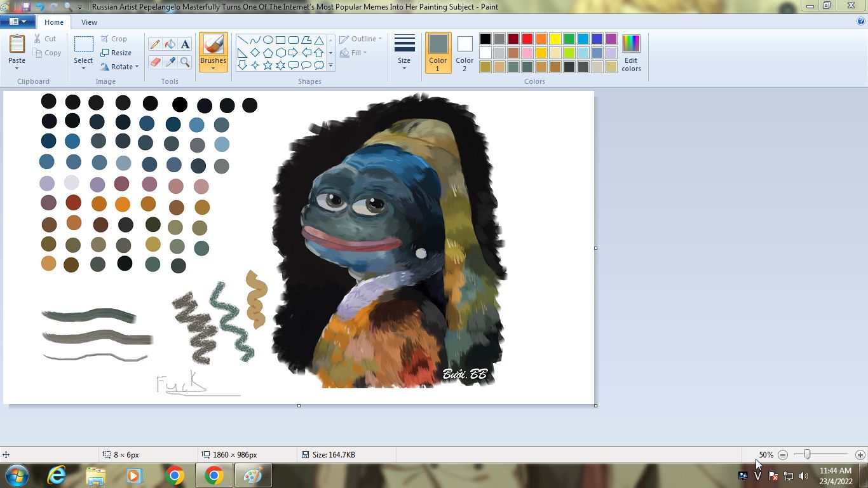This screenshot has width=868, height=488.
Task: Toggle Color 1 as active color
Action: tap(438, 52)
